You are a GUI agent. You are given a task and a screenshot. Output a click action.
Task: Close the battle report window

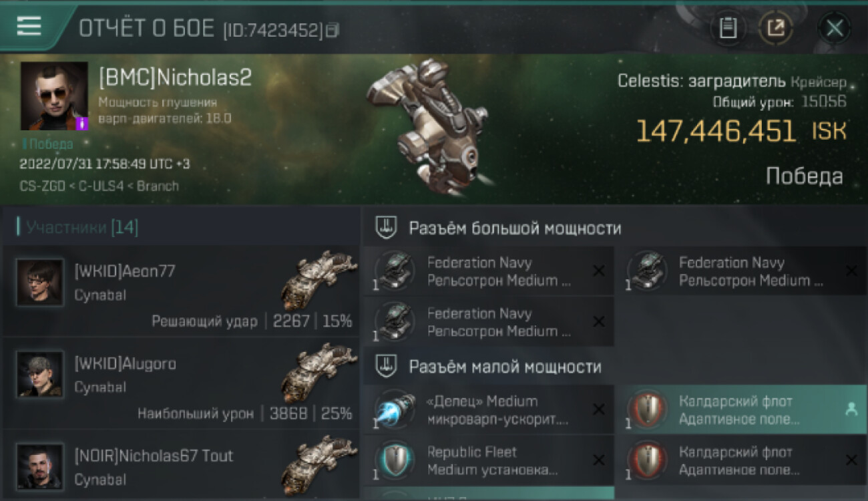pos(835,28)
